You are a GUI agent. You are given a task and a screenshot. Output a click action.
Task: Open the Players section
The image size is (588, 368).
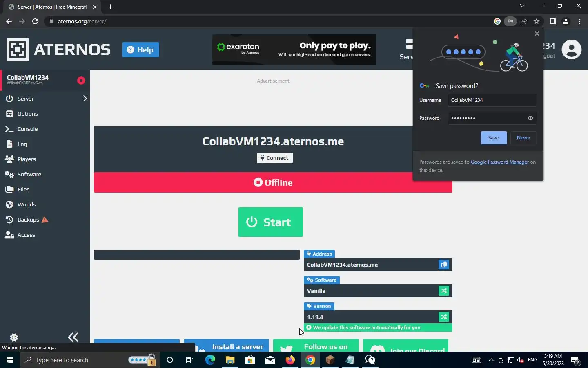tap(44, 159)
